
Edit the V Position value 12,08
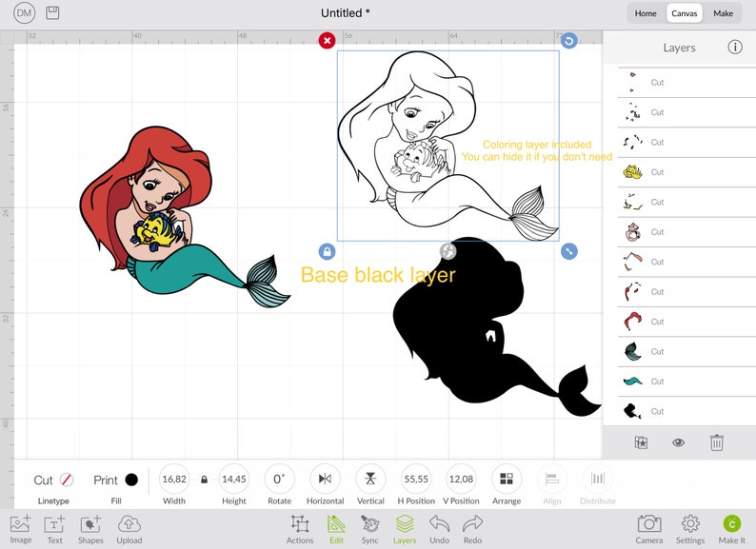(x=461, y=480)
